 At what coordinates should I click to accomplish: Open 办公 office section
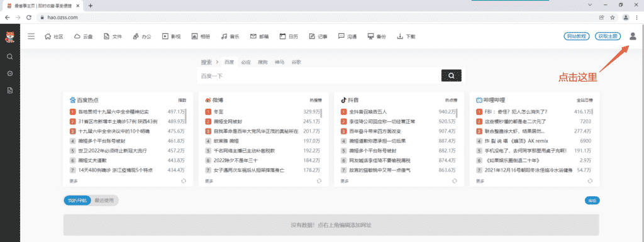tap(142, 36)
